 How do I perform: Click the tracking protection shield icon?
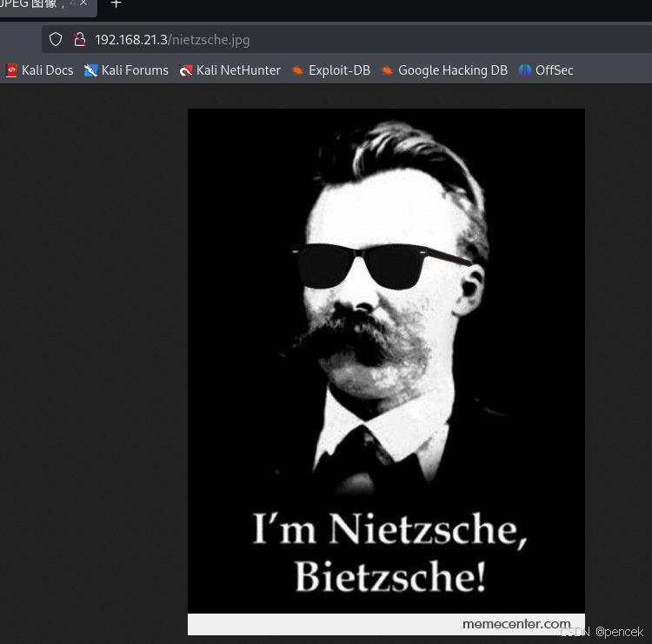(56, 39)
